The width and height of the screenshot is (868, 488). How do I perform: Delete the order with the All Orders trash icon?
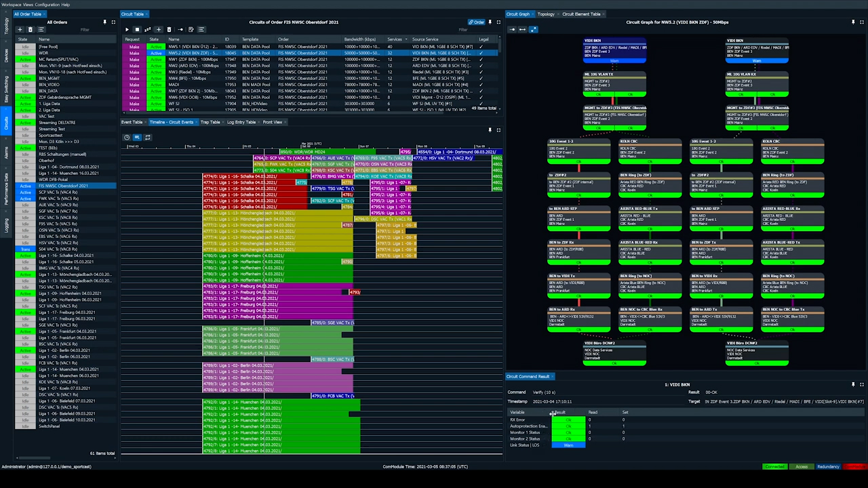pyautogui.click(x=30, y=30)
